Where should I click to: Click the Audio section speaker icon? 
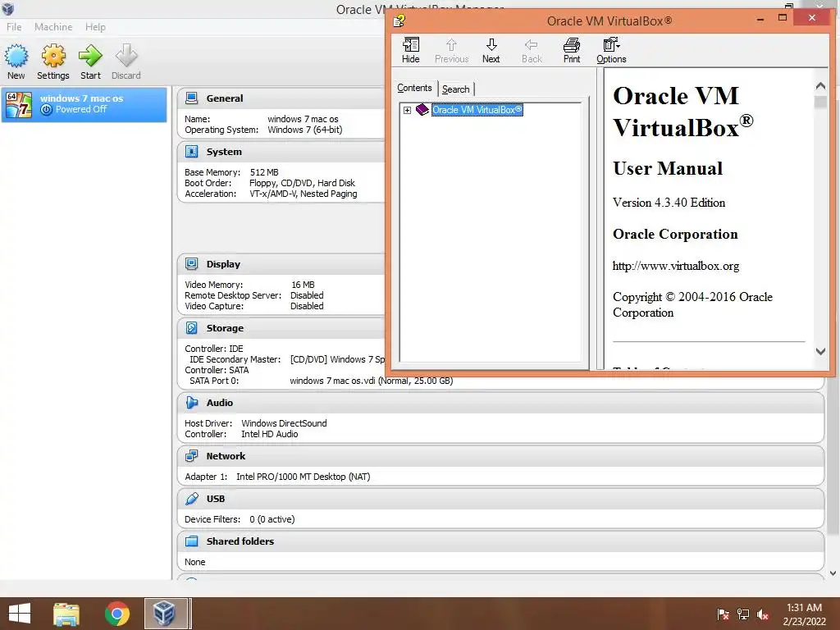coord(191,402)
